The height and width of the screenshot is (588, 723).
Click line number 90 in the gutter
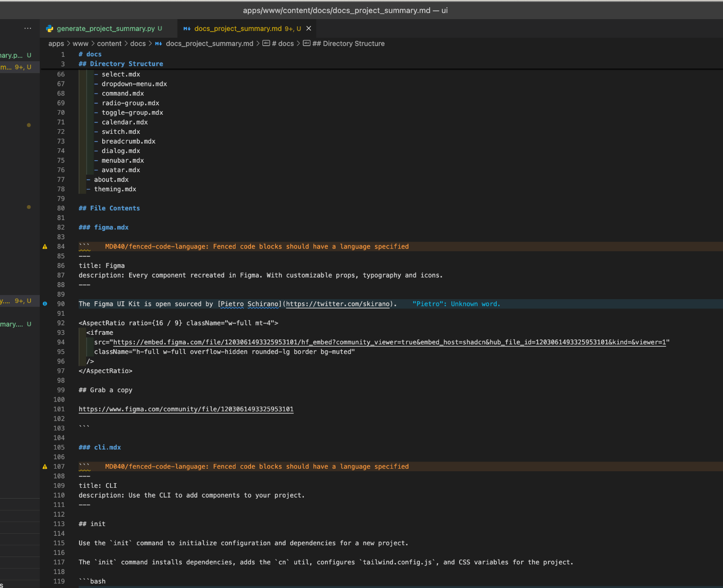[61, 304]
